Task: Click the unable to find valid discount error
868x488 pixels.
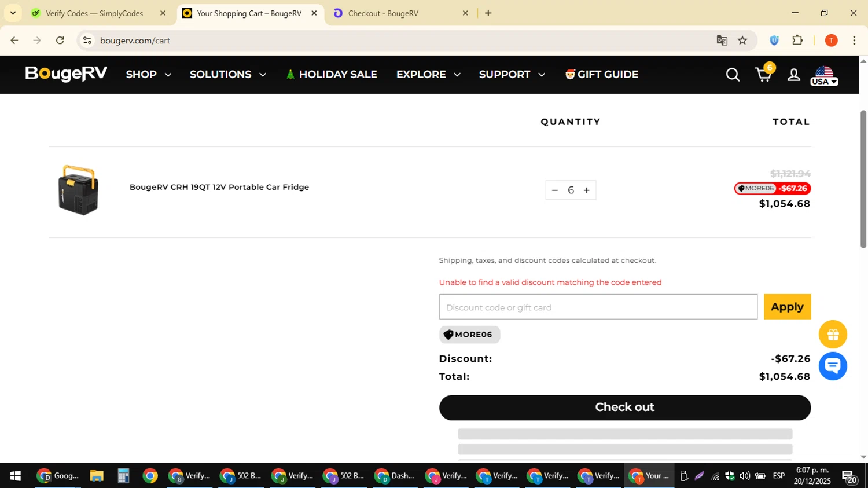Action: click(x=550, y=282)
